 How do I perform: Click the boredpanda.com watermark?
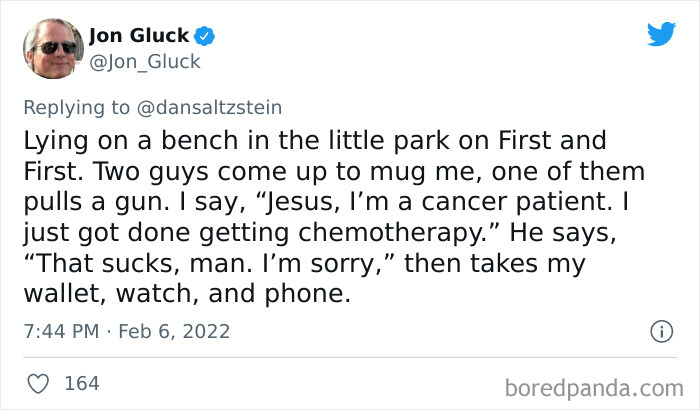[594, 388]
